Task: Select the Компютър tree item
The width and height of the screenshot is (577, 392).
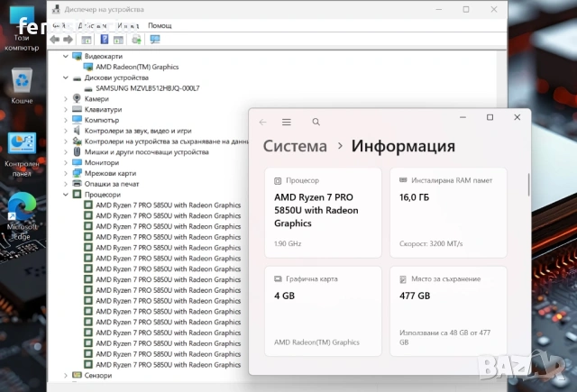Action: [x=102, y=120]
